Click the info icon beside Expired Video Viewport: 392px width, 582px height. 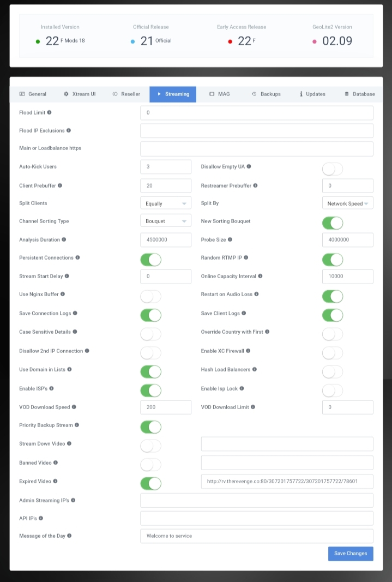pos(55,482)
